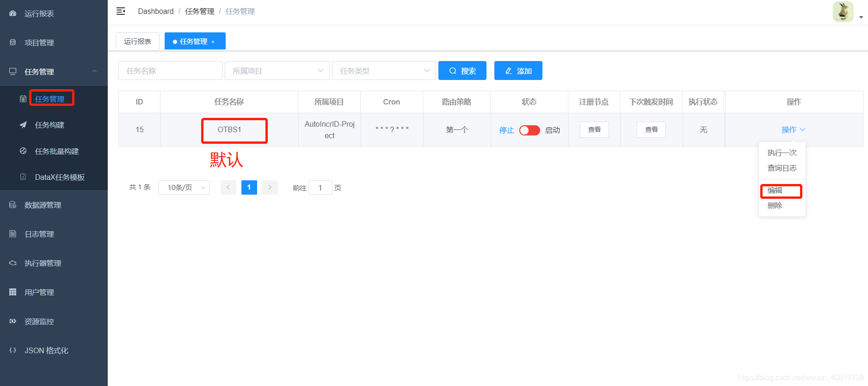Click the 项目管理 sidebar icon

[13, 43]
